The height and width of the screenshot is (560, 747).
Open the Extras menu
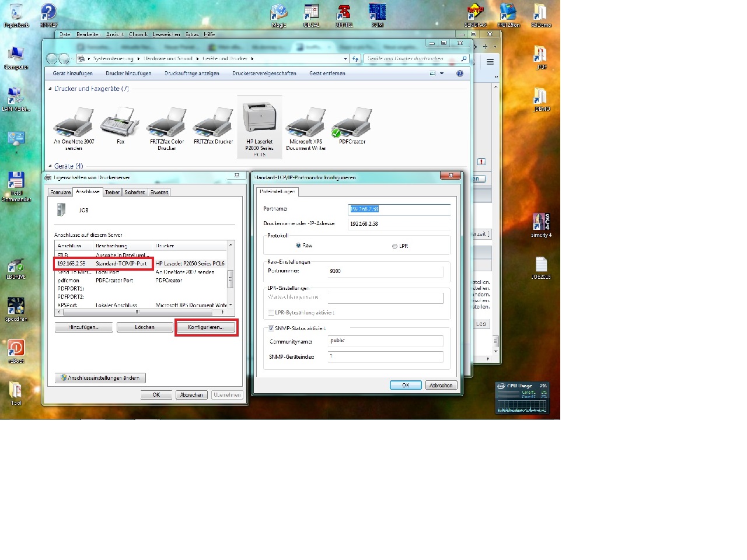[x=192, y=34]
